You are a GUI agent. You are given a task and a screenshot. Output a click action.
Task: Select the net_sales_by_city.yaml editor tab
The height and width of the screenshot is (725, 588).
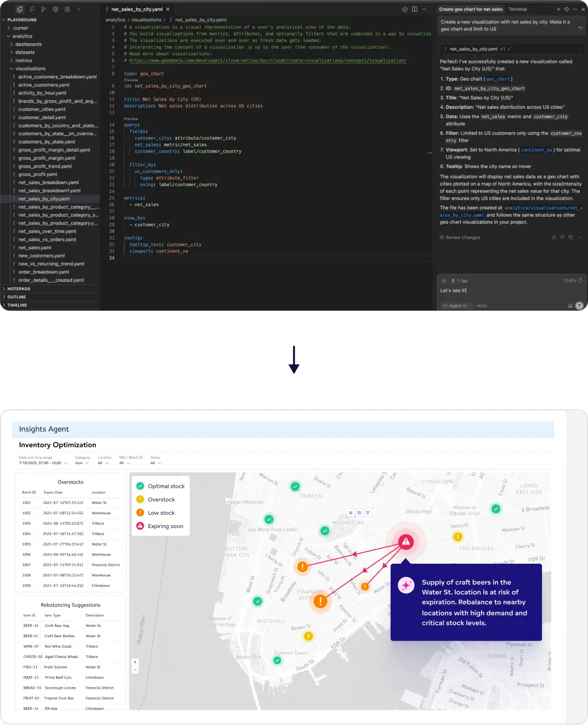coord(137,9)
